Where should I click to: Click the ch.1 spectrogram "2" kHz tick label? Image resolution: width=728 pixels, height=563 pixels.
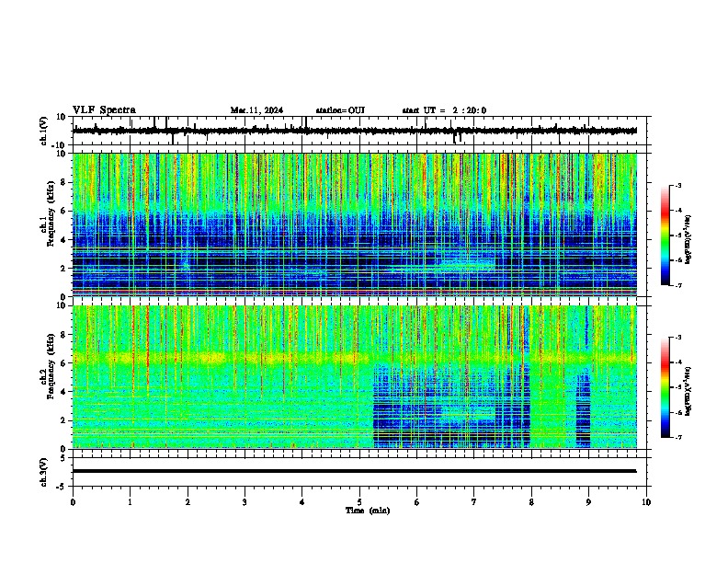(63, 269)
